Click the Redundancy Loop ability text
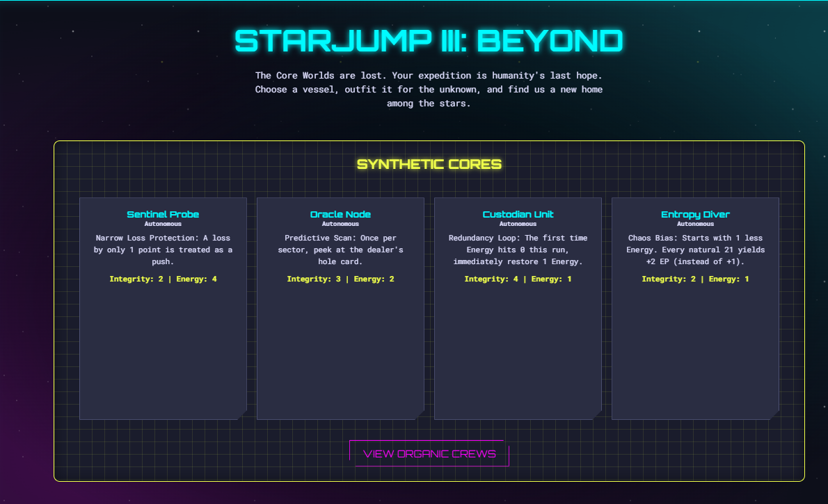 tap(518, 250)
